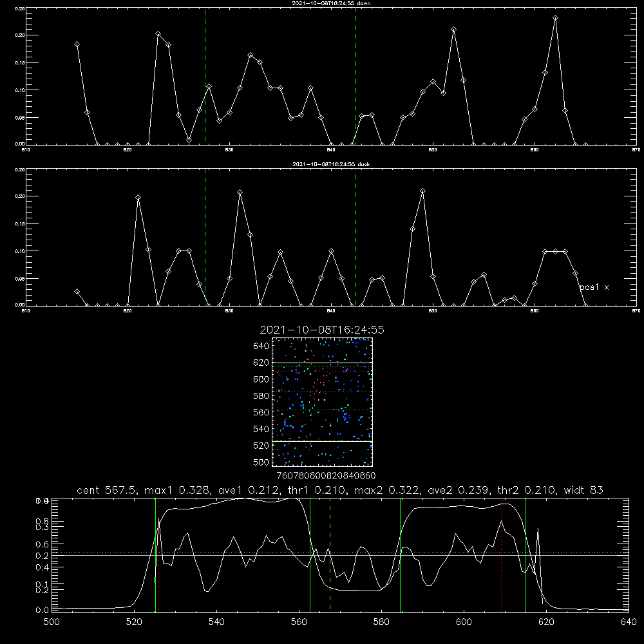Click the green vertical line near 585 in bottom plot
This screenshot has height=644, width=644.
pos(400,554)
